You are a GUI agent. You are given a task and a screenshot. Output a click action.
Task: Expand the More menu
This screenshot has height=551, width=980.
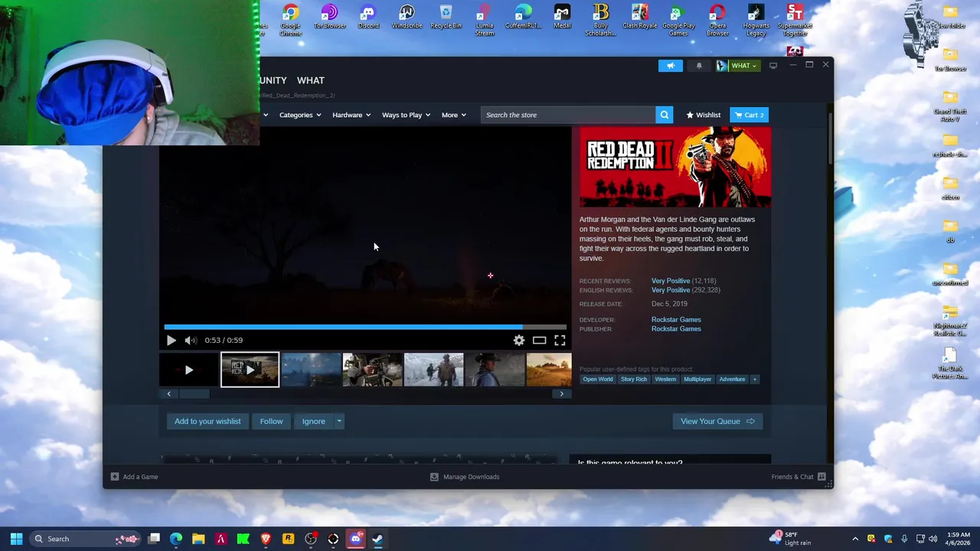[x=453, y=115]
